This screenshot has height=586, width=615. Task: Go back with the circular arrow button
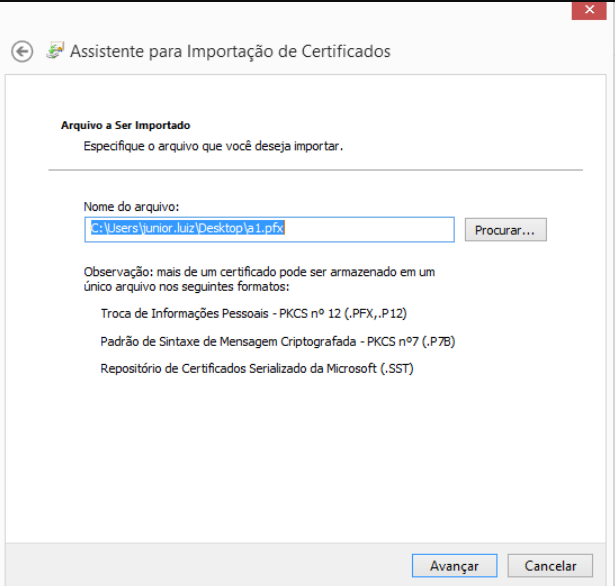tap(22, 51)
